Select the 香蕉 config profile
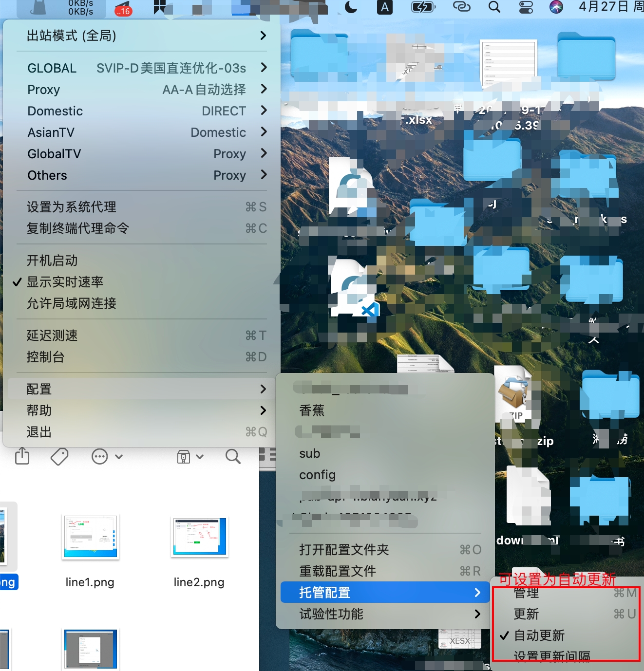The image size is (644, 671). coord(312,410)
